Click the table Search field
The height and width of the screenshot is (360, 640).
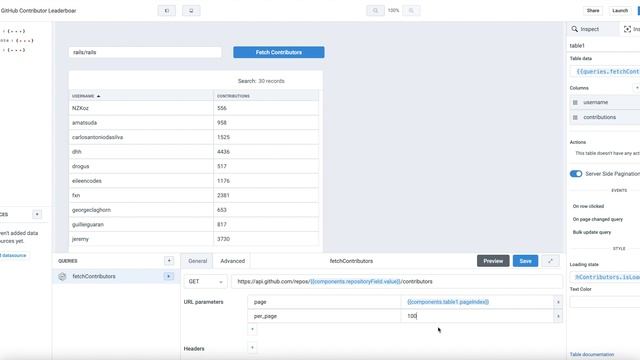tap(261, 81)
